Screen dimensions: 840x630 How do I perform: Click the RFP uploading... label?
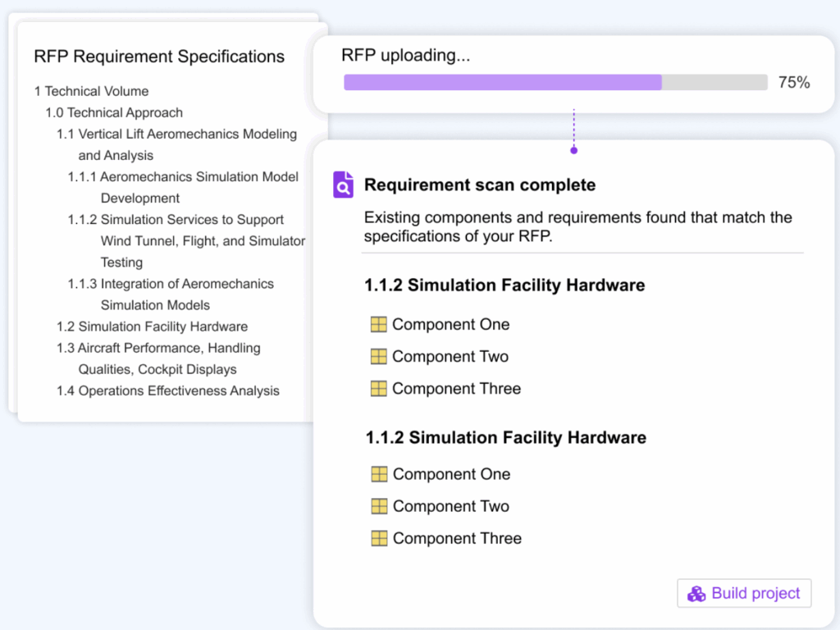point(405,55)
